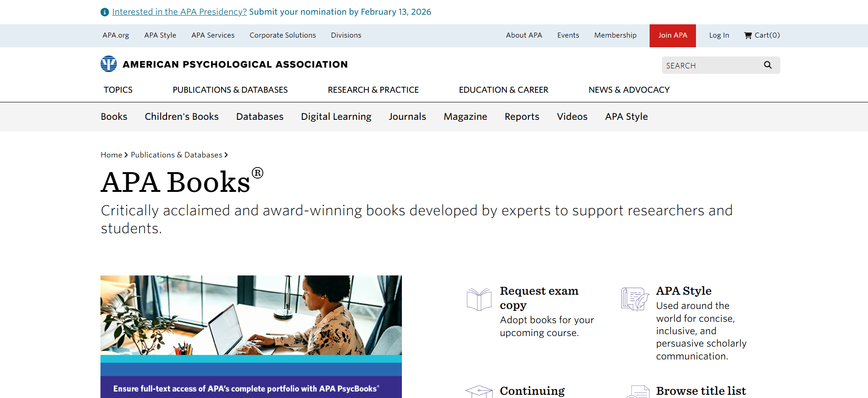Click the open book icon for exam copy
This screenshot has height=398, width=868.
(479, 299)
